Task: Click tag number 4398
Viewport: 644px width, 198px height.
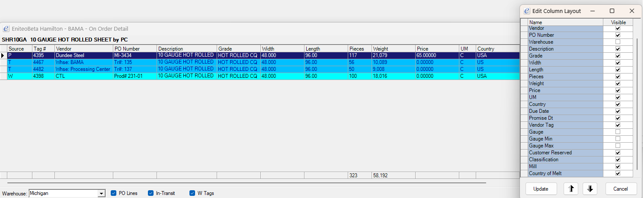Action: 43,76
